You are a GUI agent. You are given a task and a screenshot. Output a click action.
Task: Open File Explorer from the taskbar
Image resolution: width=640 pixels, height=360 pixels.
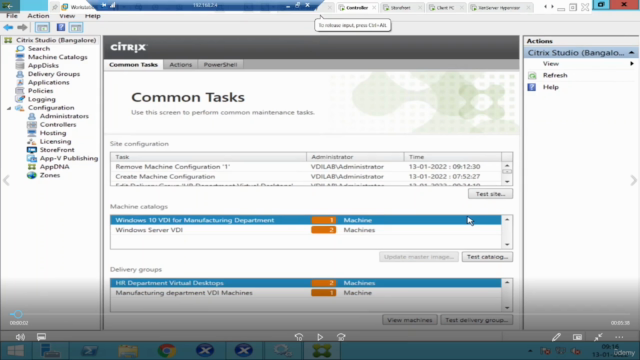click(128, 351)
